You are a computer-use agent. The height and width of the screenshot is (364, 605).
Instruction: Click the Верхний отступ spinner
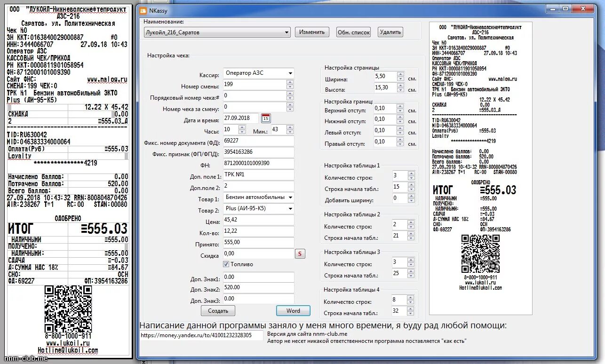[400, 108]
